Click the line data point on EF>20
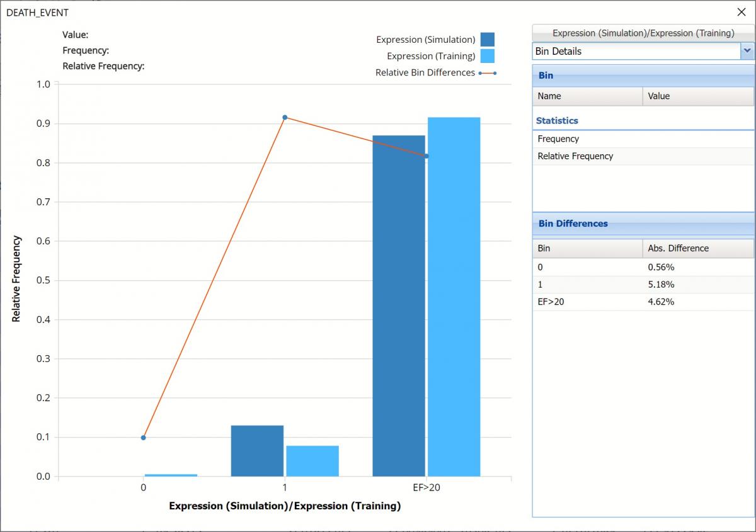 point(427,156)
